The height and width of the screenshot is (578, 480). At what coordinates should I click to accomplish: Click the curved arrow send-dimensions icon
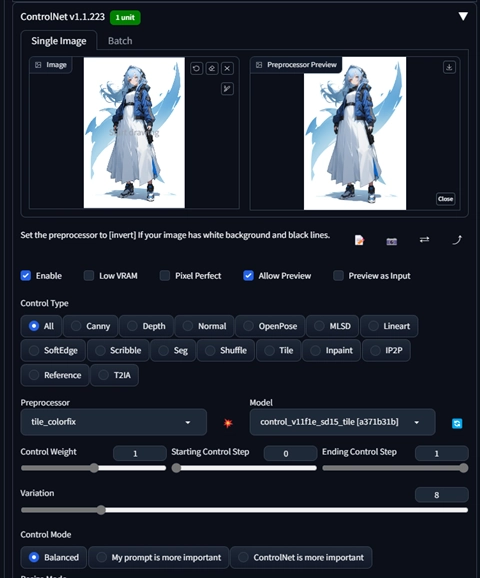pyautogui.click(x=457, y=240)
